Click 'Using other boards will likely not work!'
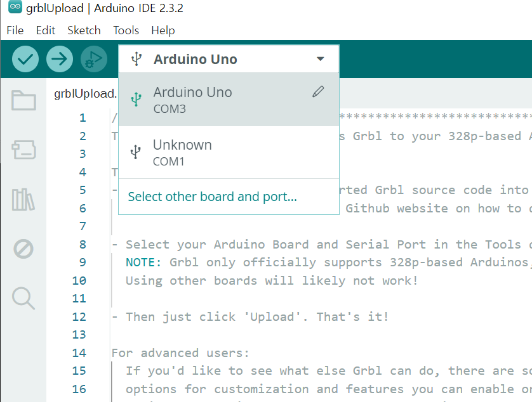The height and width of the screenshot is (402, 532). point(272,281)
